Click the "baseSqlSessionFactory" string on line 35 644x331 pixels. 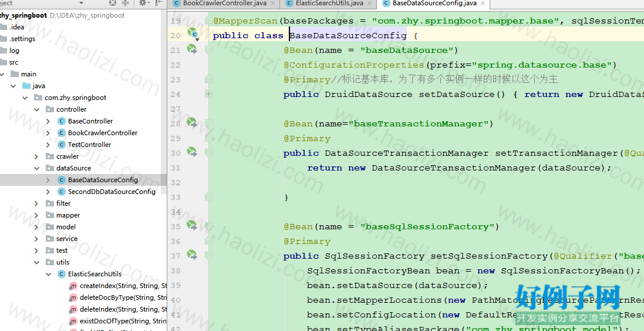tap(427, 226)
